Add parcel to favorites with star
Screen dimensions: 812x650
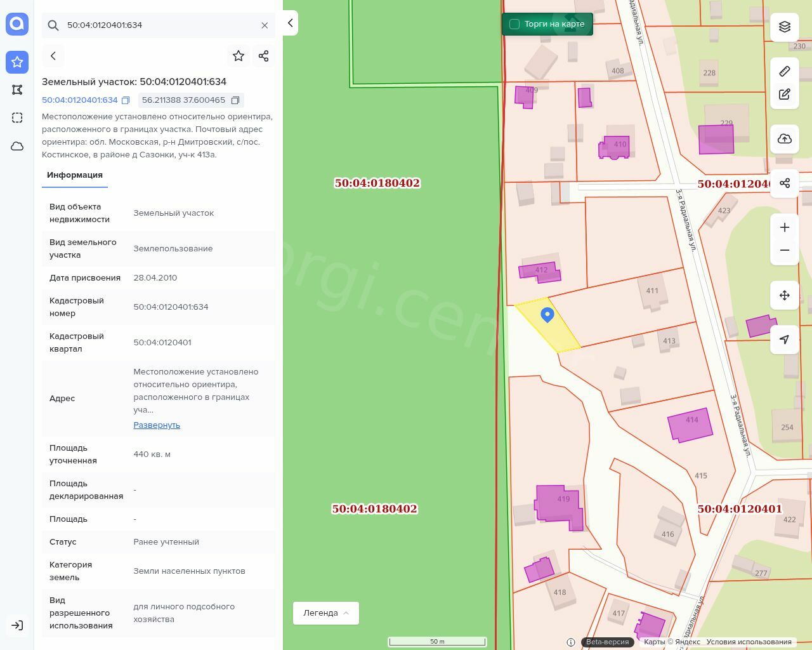pos(239,56)
